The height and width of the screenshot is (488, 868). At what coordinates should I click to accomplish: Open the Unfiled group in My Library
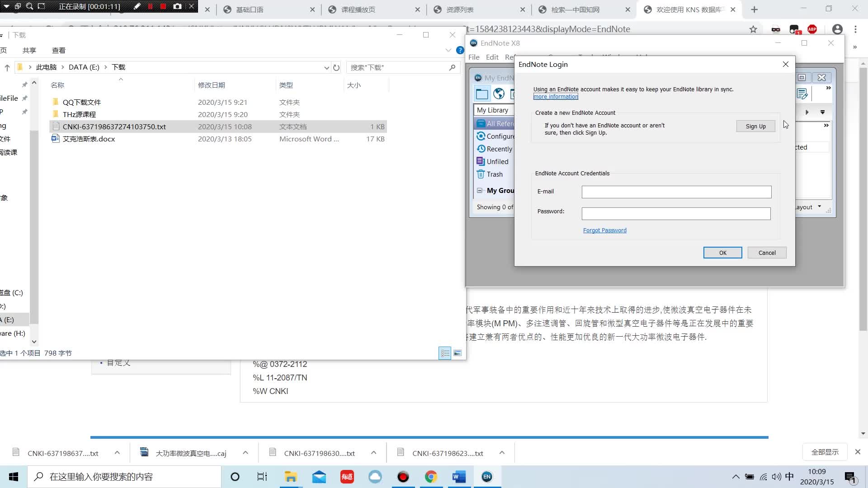(x=481, y=161)
